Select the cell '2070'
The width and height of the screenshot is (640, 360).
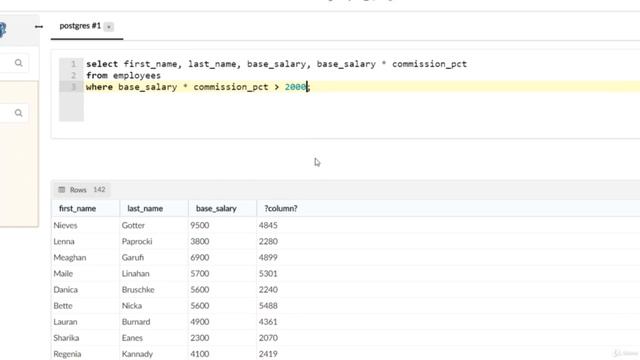tap(268, 338)
